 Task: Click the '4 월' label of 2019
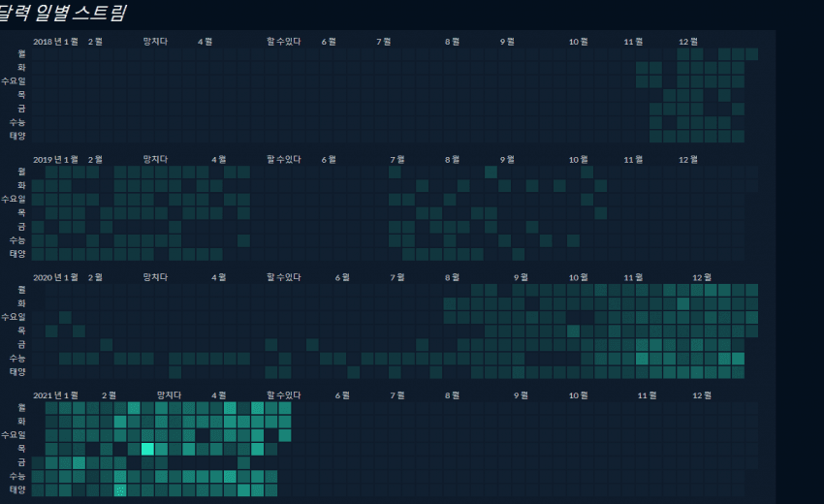click(219, 159)
